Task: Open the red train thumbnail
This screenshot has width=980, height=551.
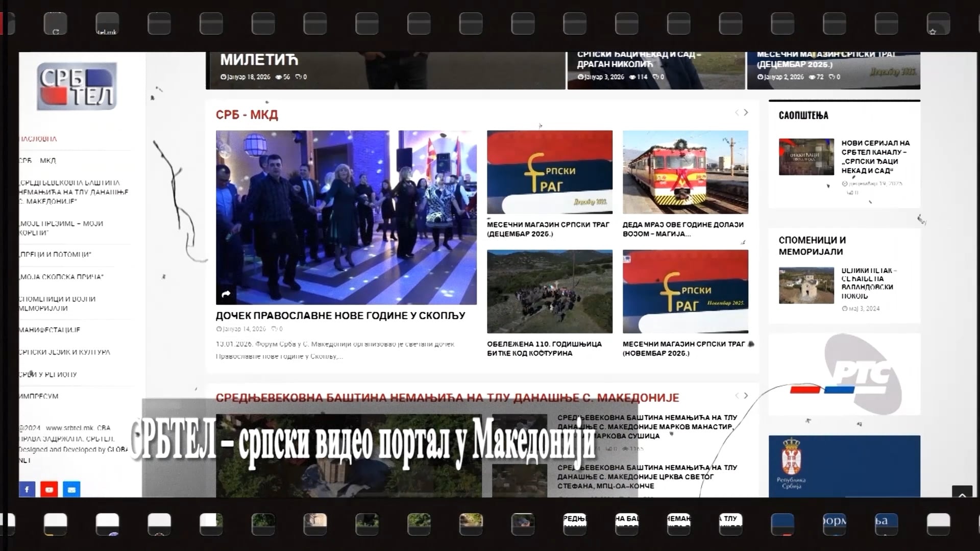Action: coord(685,172)
